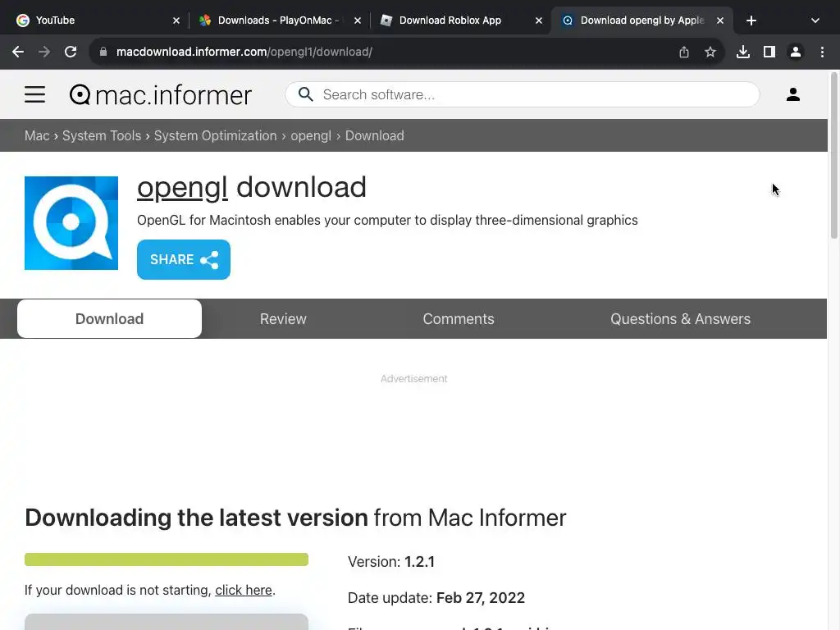Close the Download opengl by Apple tab
Image resolution: width=840 pixels, height=630 pixels.
720,21
